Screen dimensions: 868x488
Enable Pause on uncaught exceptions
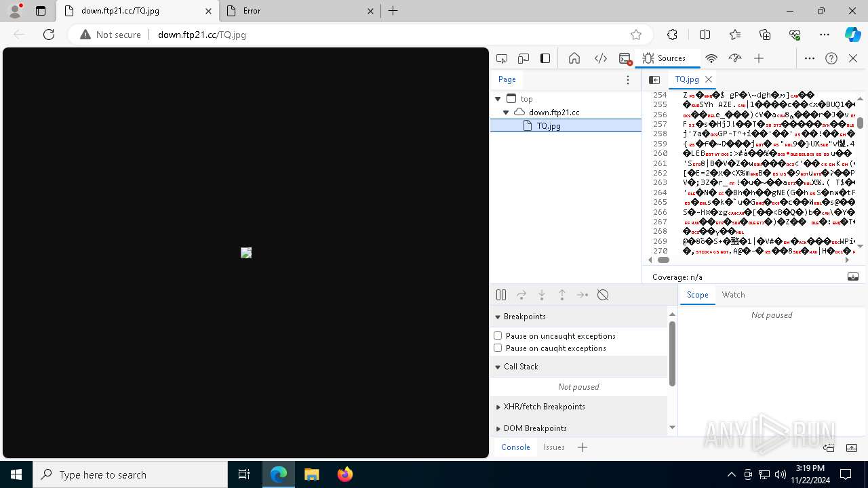pyautogui.click(x=498, y=335)
